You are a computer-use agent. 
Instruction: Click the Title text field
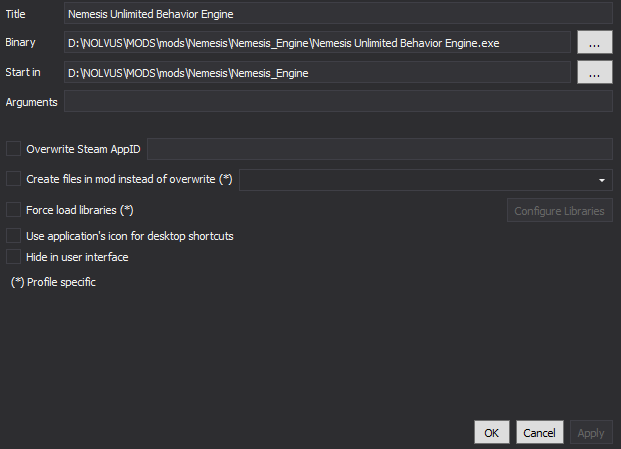[x=338, y=13]
